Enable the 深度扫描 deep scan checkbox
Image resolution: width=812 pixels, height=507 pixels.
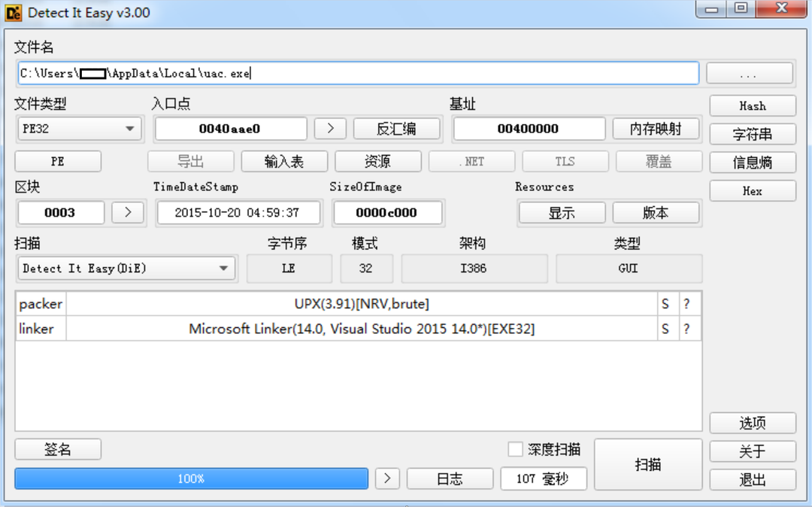515,449
